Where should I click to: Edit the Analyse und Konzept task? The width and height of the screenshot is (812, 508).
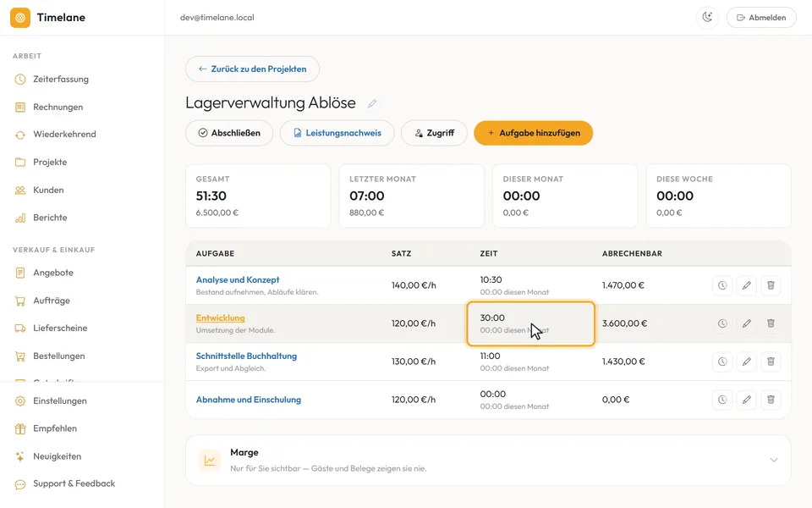[747, 285]
